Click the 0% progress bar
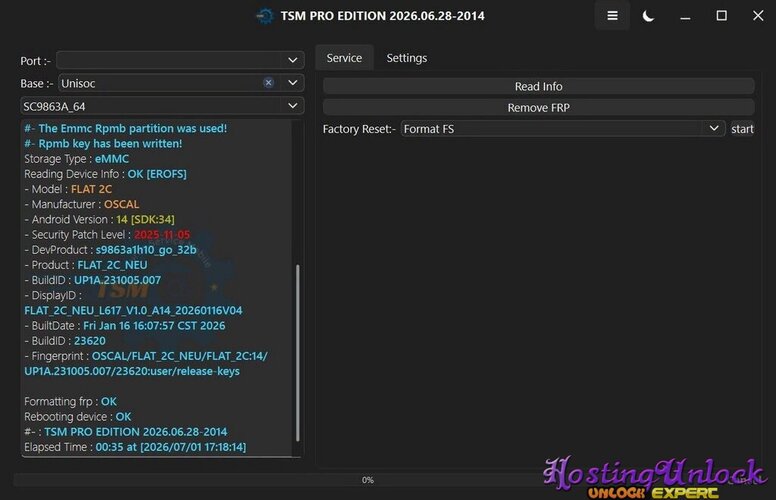This screenshot has height=500, width=776. click(x=367, y=480)
